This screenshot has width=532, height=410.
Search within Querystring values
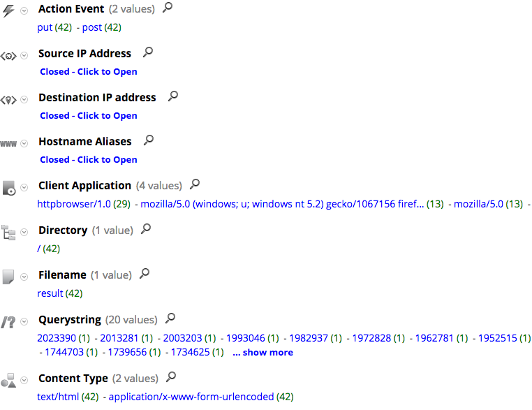pos(170,318)
